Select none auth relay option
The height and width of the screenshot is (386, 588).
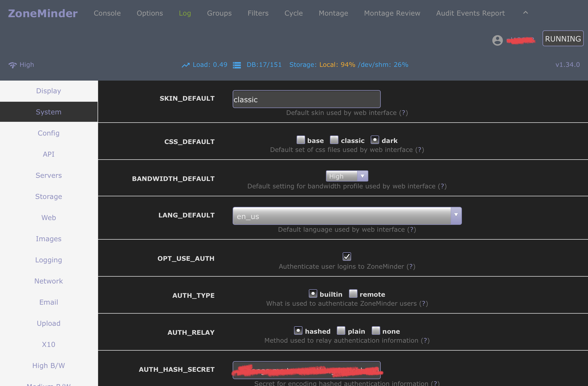[376, 331]
